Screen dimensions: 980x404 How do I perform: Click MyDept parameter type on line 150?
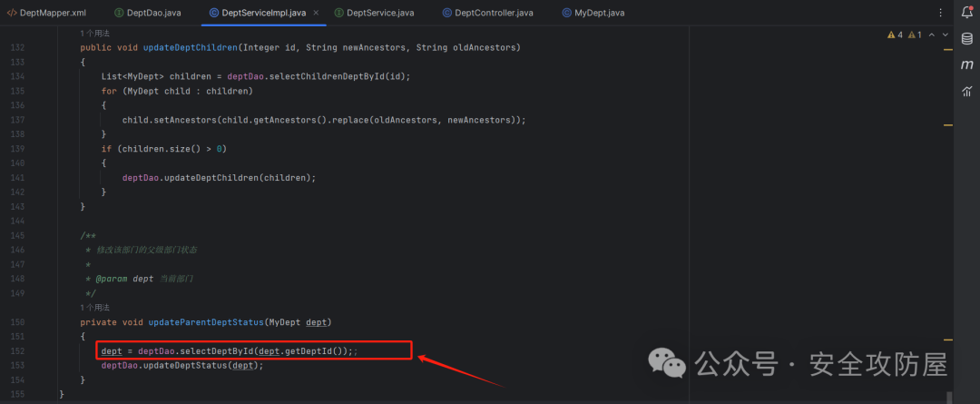[x=284, y=322]
